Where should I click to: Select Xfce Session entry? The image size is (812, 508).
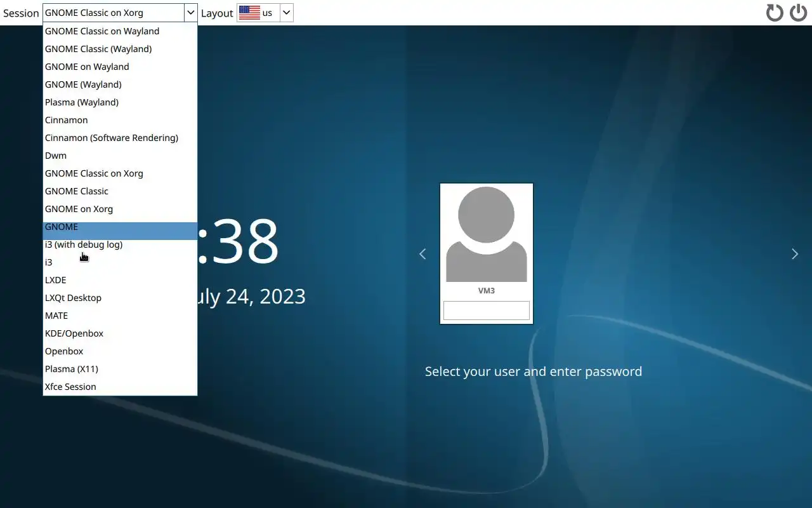tap(120, 387)
